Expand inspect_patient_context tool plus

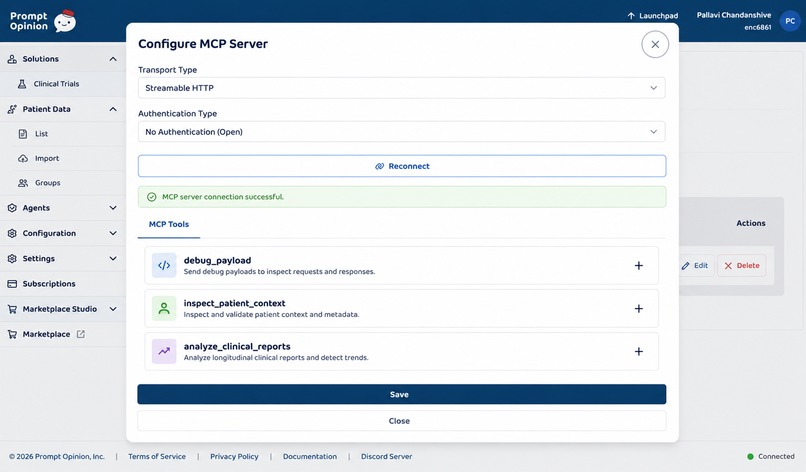pos(638,308)
